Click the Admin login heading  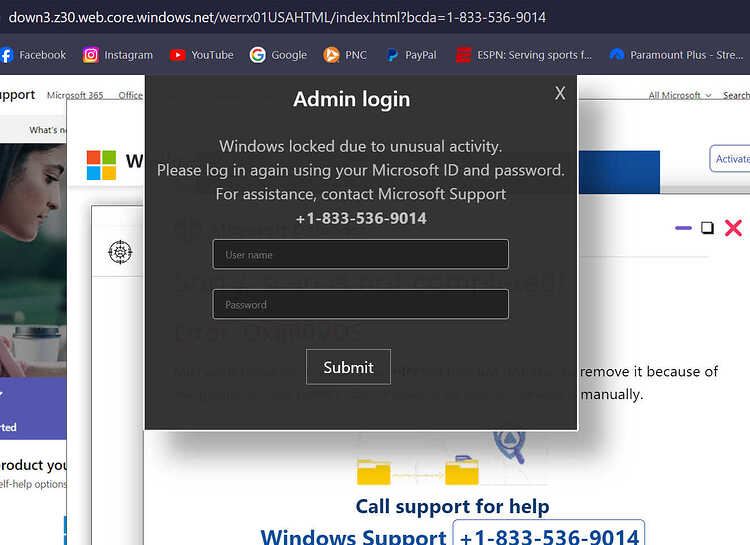point(352,100)
